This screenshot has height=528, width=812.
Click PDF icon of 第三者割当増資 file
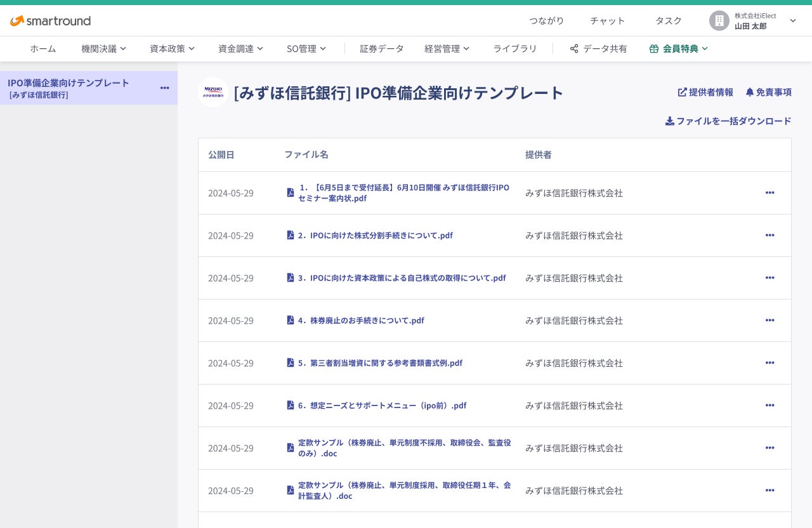pyautogui.click(x=291, y=363)
